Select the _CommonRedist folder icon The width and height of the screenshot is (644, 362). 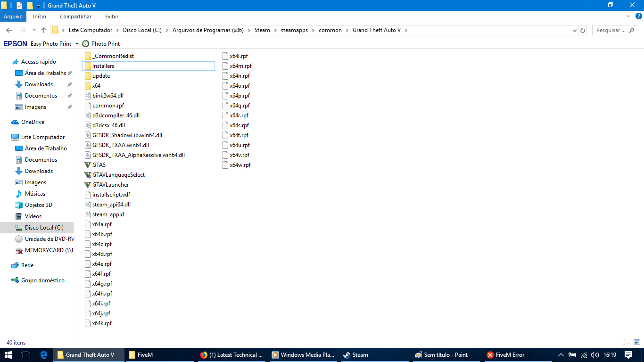pyautogui.click(x=88, y=56)
